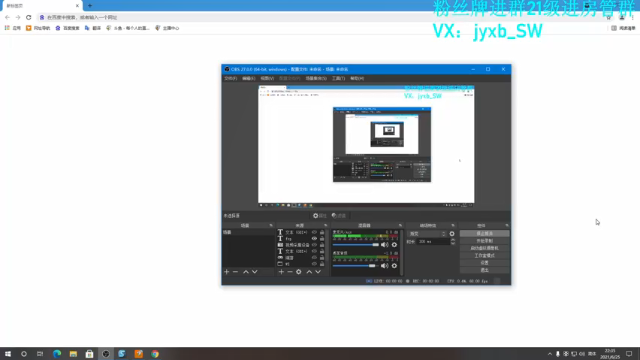Enable 工作室模式 from Controls
This screenshot has width=640, height=360.
484,256
